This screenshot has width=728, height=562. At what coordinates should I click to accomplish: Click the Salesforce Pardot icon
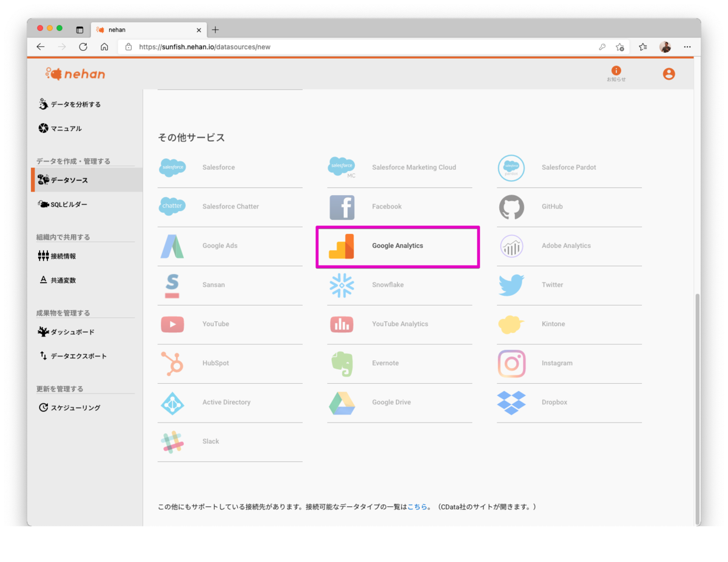click(511, 168)
